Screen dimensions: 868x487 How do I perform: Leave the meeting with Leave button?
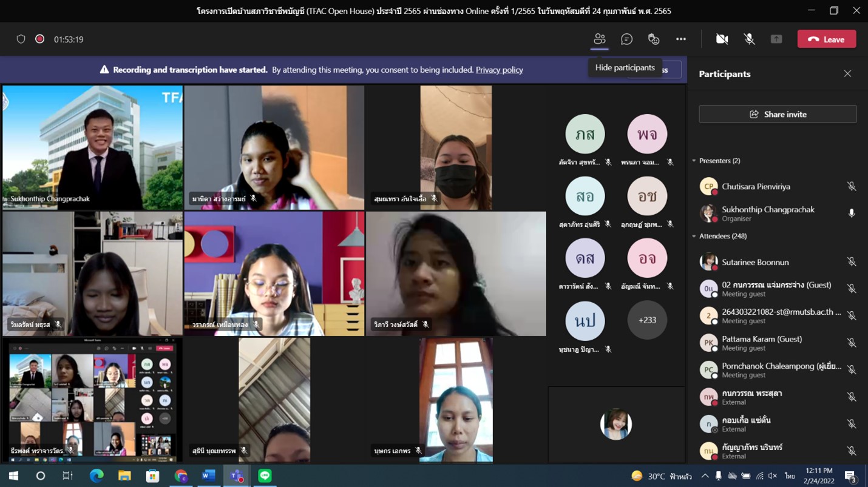point(827,39)
